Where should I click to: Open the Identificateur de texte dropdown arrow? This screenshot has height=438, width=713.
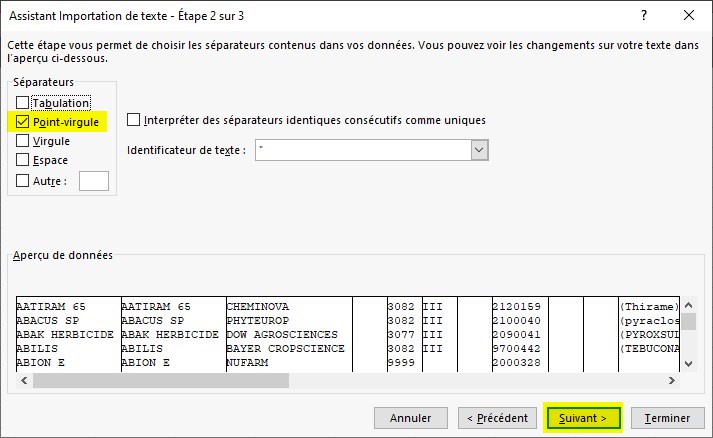479,150
